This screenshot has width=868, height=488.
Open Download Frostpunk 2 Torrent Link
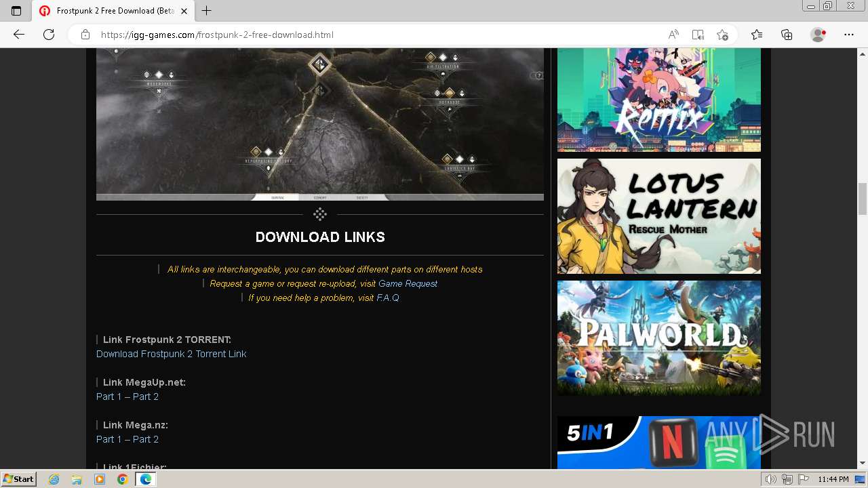[x=171, y=354]
